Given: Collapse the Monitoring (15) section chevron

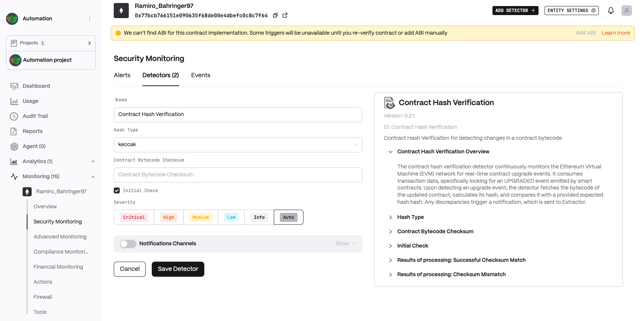Looking at the screenshot, I should coord(93,177).
